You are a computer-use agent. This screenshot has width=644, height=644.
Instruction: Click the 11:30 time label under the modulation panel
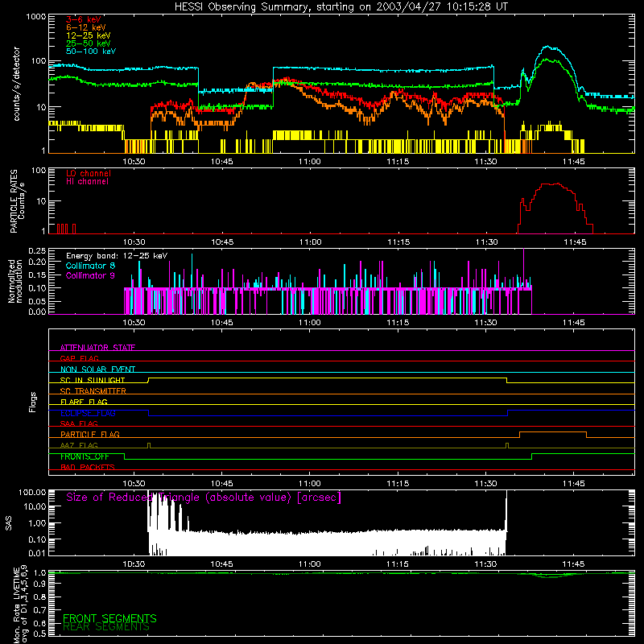tap(485, 323)
